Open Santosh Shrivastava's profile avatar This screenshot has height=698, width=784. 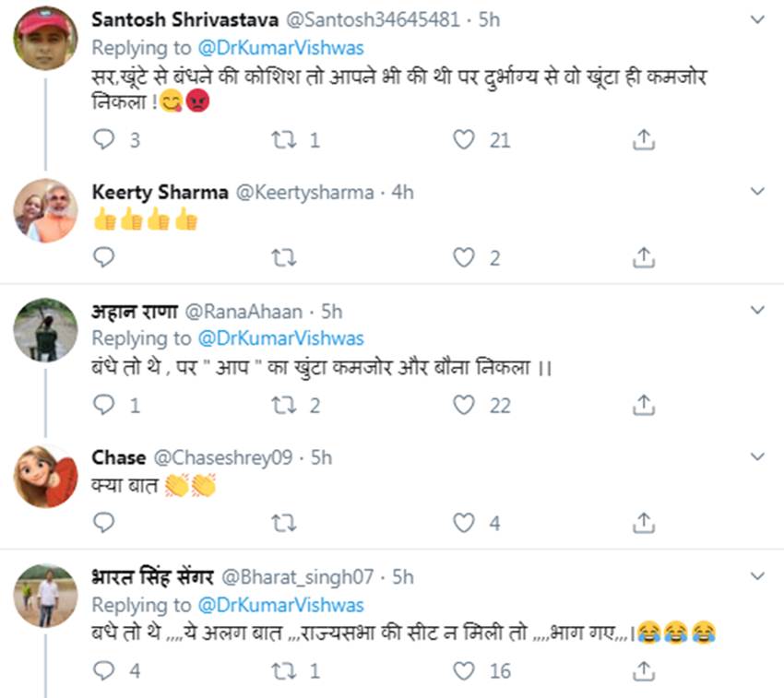coord(45,37)
